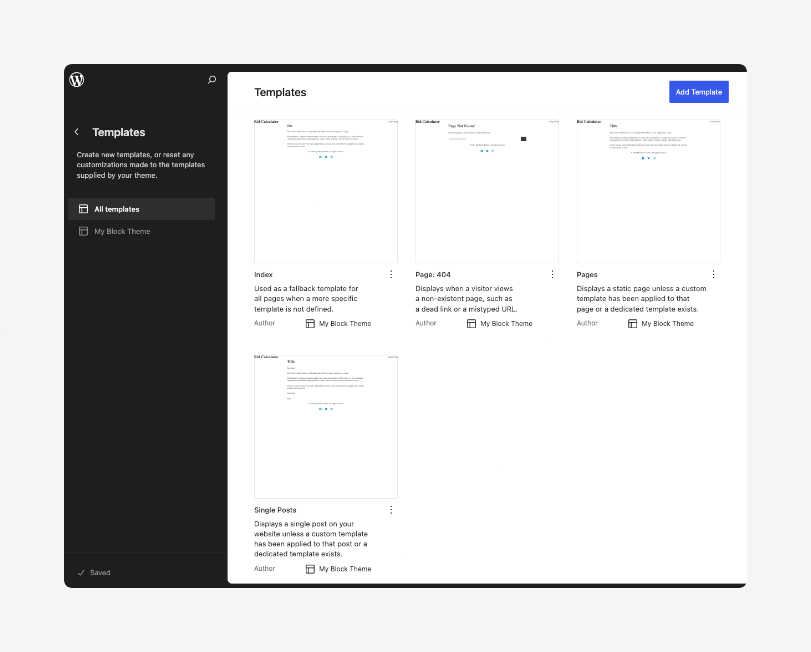Open the Page: 404 template thumbnail
811x652 pixels.
pos(487,191)
